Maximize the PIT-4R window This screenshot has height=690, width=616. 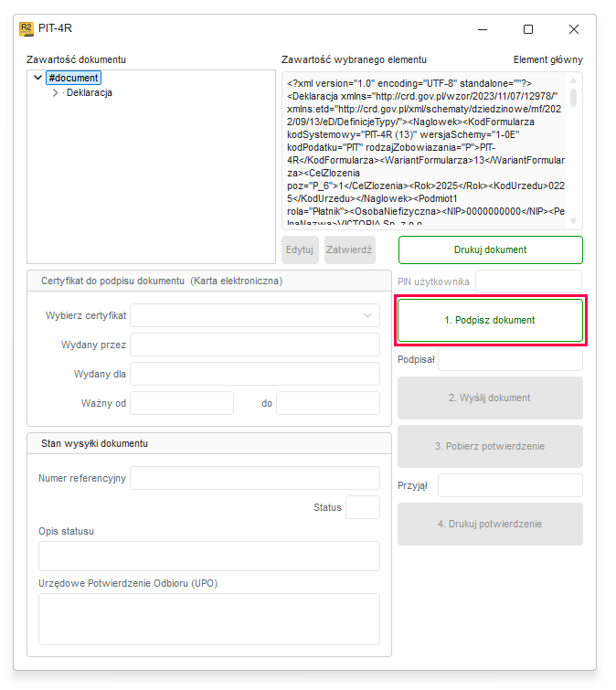(x=528, y=29)
